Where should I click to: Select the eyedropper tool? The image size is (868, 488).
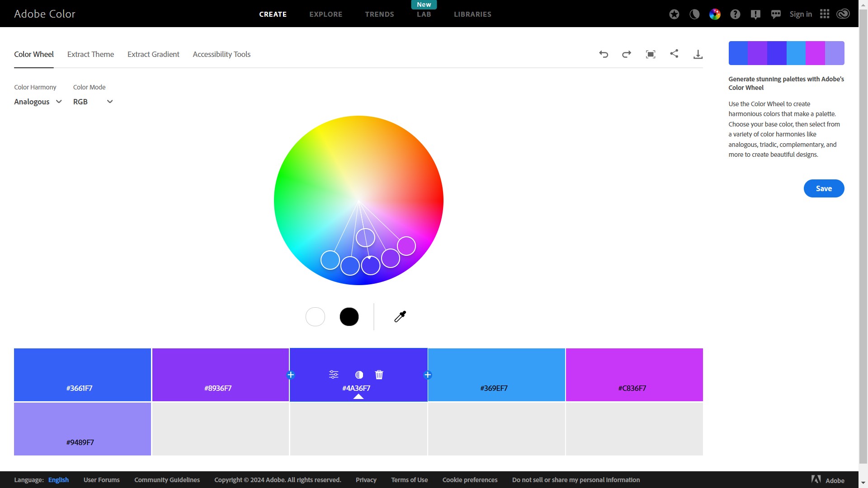point(400,316)
